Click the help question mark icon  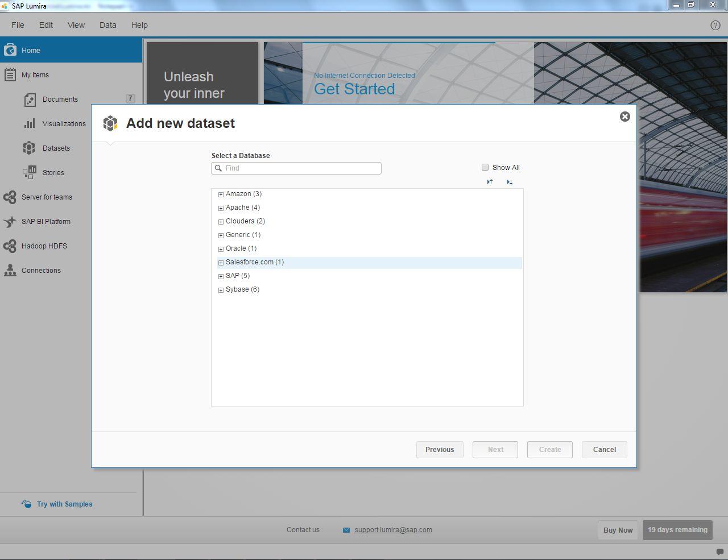click(715, 25)
